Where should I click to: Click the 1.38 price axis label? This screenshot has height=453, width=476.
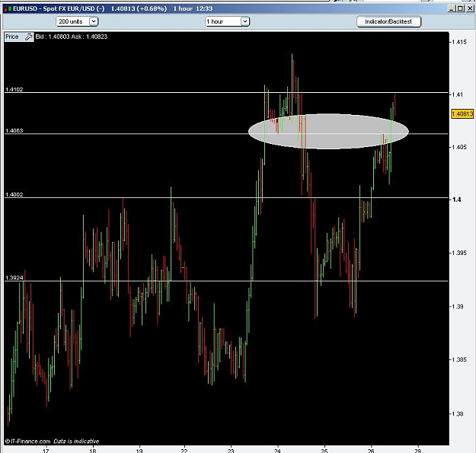[458, 414]
